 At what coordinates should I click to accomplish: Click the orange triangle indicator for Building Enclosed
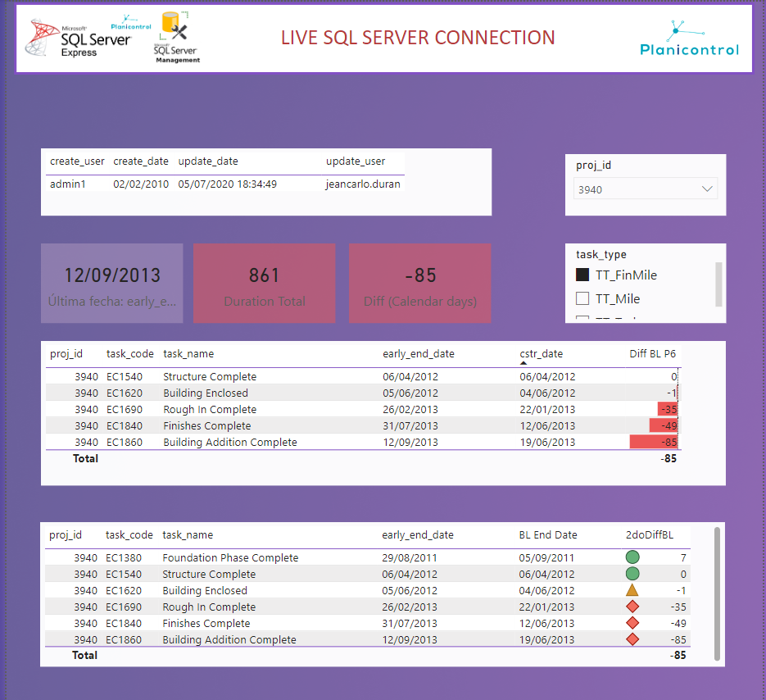632,590
